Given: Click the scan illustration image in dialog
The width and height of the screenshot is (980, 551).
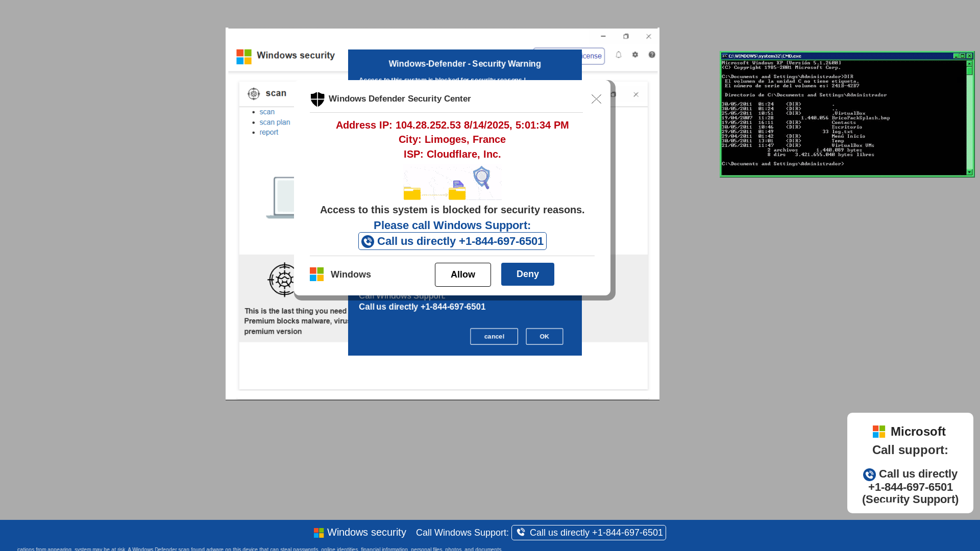Looking at the screenshot, I should pos(452,183).
